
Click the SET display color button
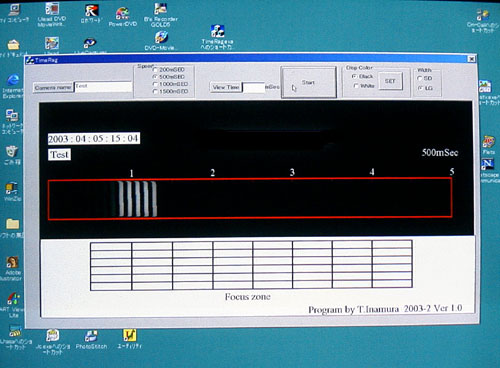[390, 81]
